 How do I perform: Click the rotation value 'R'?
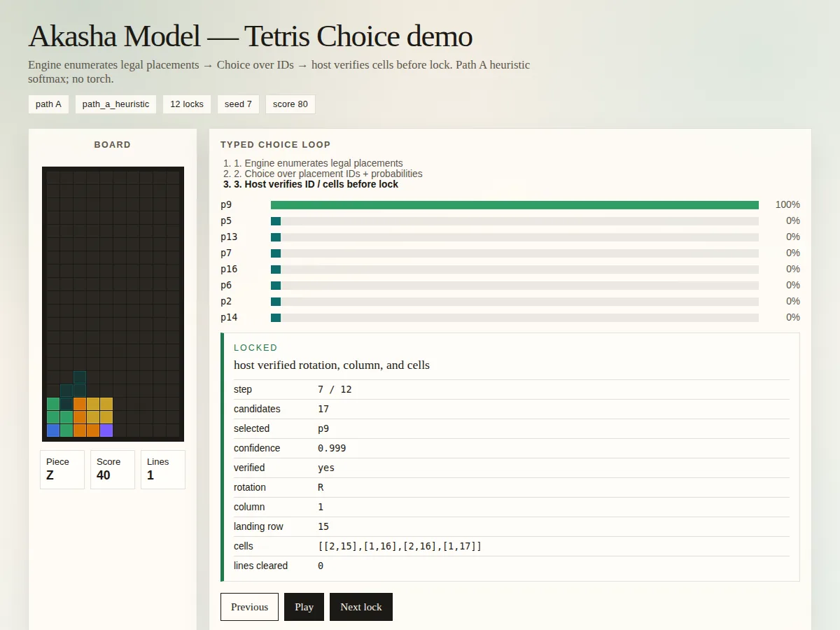321,487
